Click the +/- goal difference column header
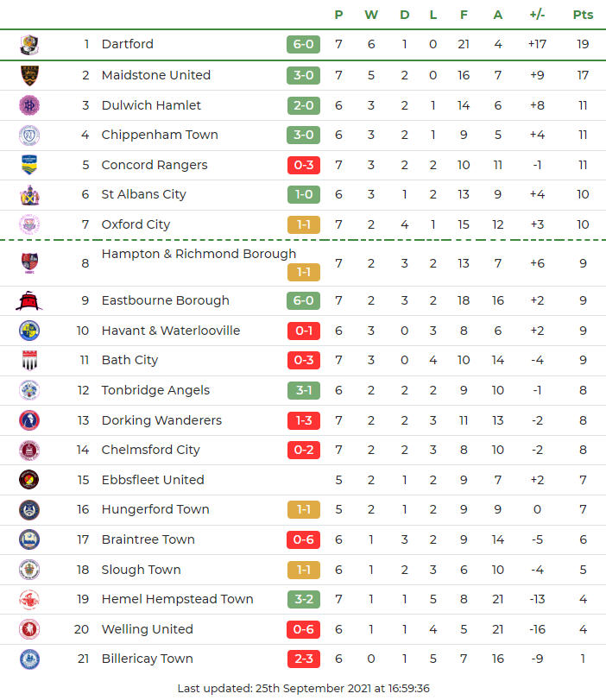Screen dimensions: 606x700 pyautogui.click(x=537, y=15)
